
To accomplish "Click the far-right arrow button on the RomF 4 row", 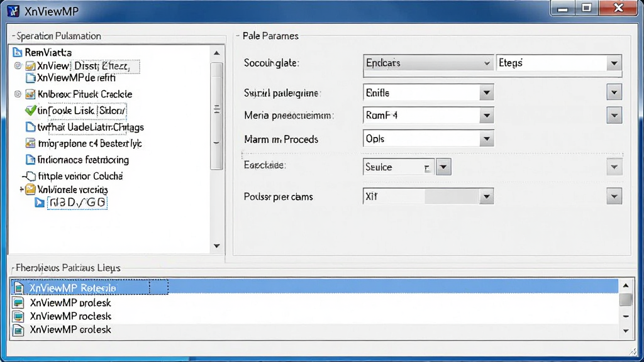I will pyautogui.click(x=614, y=116).
